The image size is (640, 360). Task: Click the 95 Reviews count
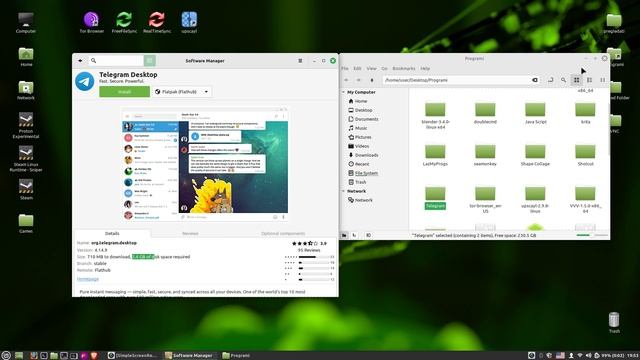coord(309,250)
